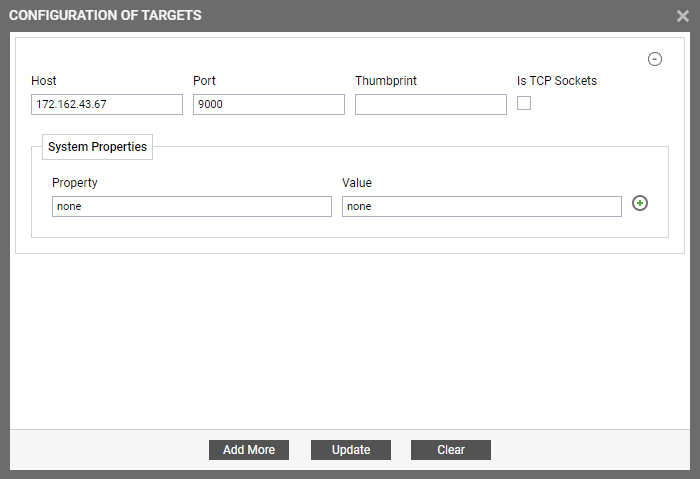Click the System Properties legend label
Screen dimensions: 700x479
coord(97,147)
